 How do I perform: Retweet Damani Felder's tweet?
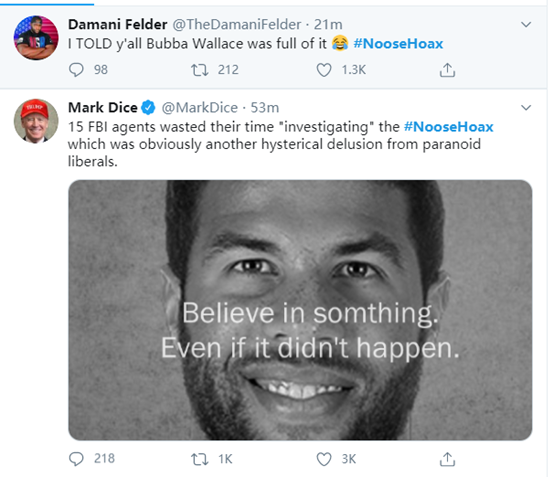click(200, 70)
